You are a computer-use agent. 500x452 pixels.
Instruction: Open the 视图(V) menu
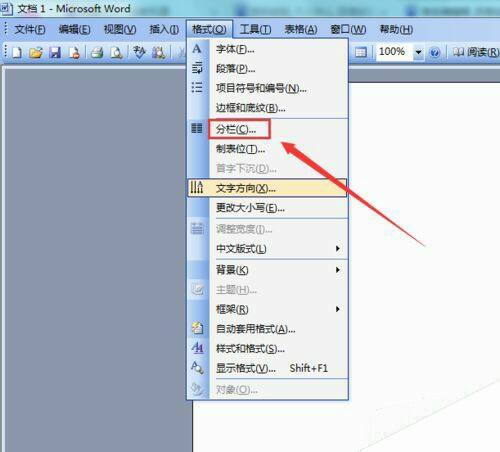pos(120,30)
